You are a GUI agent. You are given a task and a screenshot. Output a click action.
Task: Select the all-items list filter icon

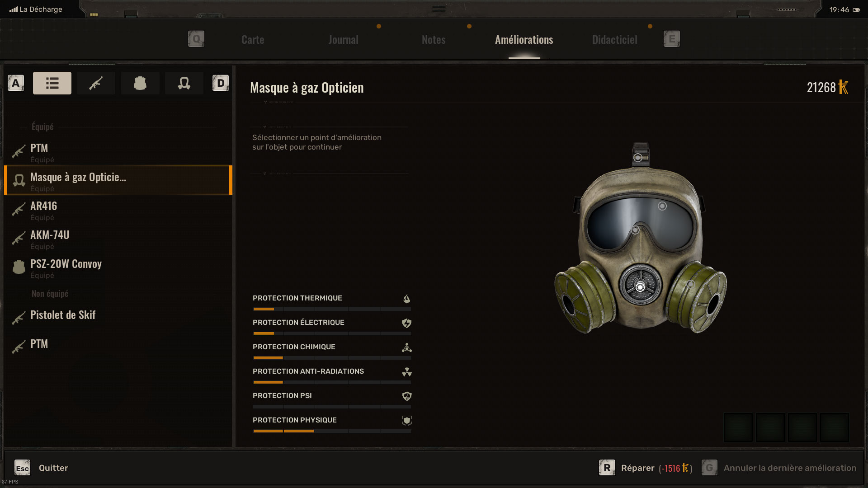(x=52, y=83)
